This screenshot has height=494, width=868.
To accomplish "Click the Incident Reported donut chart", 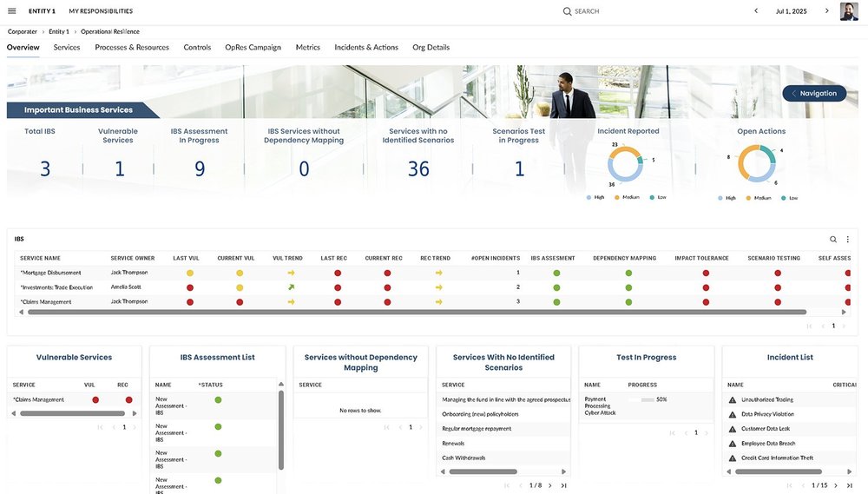I will click(626, 164).
